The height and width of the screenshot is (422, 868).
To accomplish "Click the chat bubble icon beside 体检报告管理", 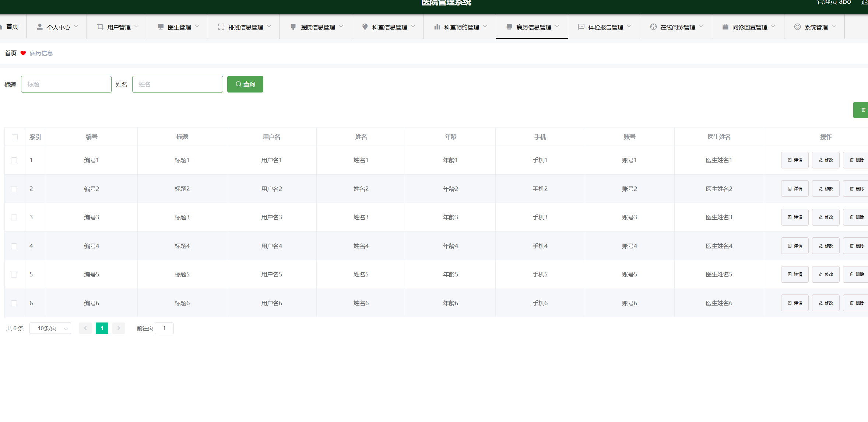I will point(581,27).
